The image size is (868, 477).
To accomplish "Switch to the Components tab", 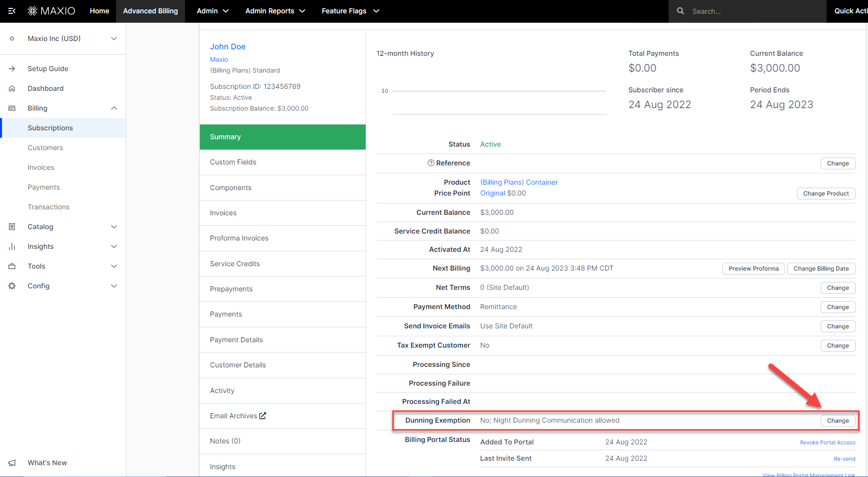I will 230,188.
